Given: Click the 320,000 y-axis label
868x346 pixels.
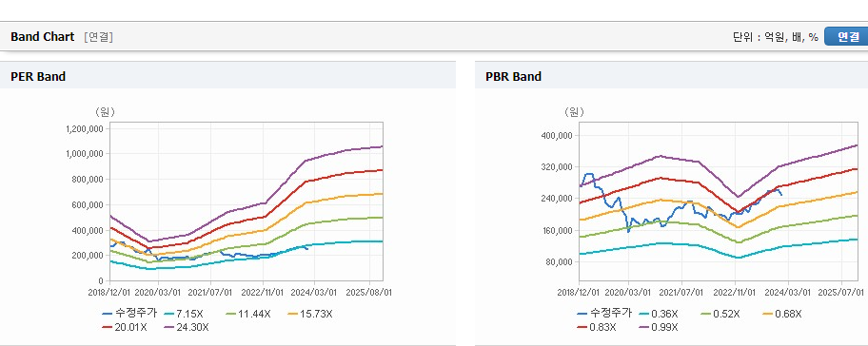Looking at the screenshot, I should [x=558, y=167].
